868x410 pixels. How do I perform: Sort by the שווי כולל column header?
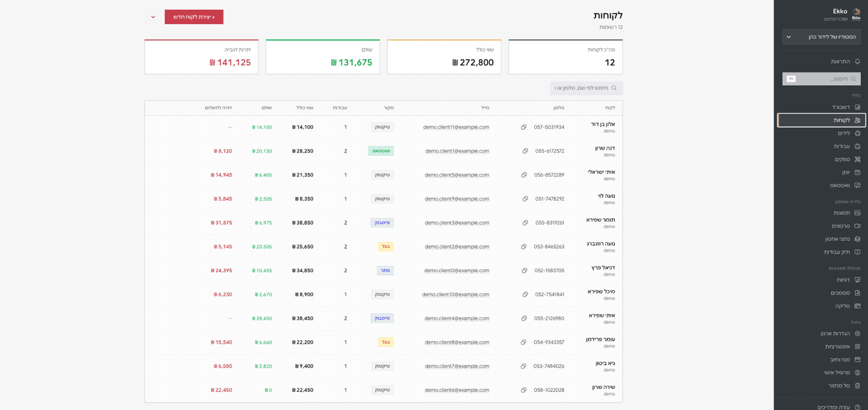pos(305,108)
